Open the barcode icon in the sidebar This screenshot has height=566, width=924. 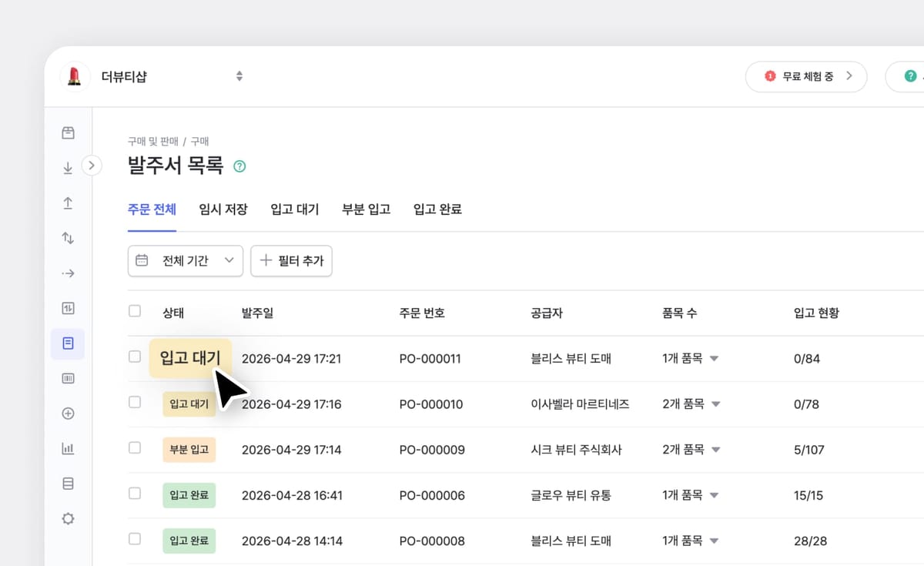click(67, 378)
